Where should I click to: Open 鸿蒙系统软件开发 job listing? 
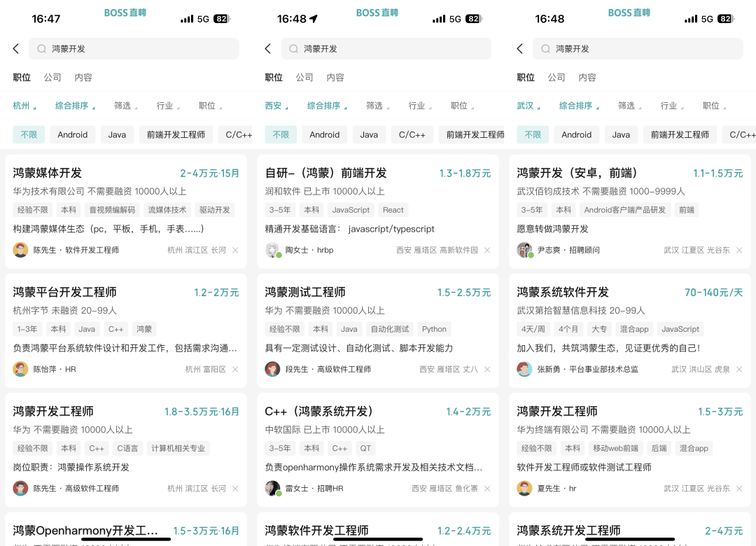point(630,330)
